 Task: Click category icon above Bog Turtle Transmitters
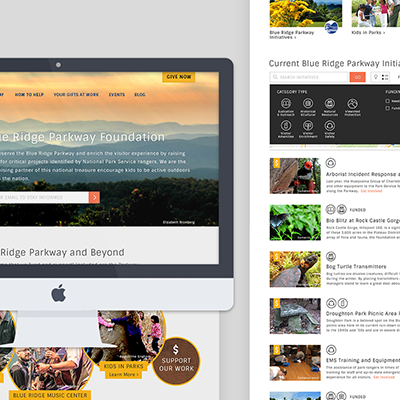pos(331,256)
